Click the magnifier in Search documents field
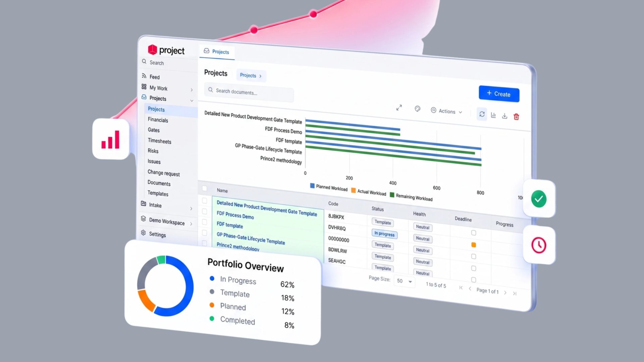 point(211,90)
